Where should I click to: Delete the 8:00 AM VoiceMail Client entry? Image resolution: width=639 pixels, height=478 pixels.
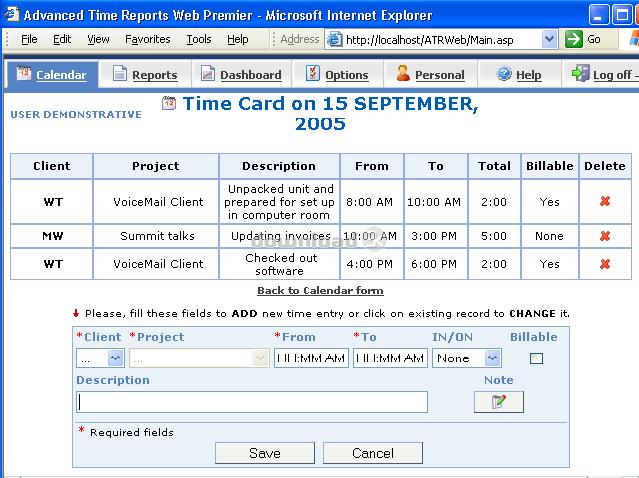(605, 201)
